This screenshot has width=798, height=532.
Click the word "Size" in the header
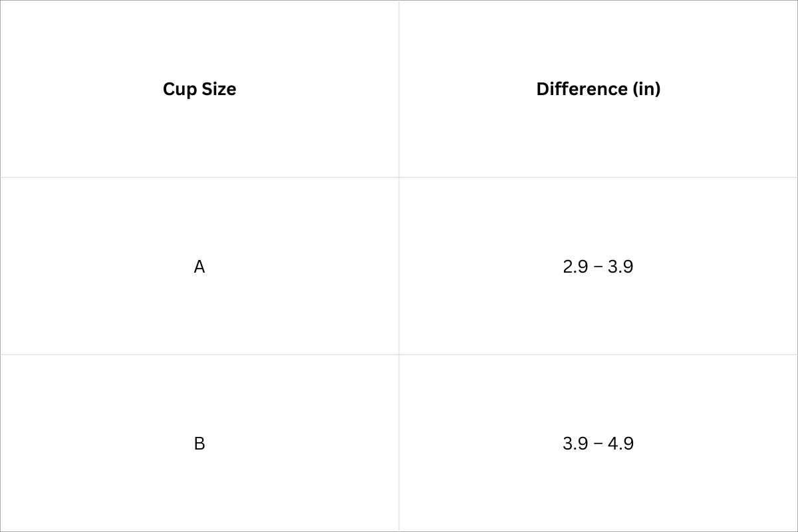click(218, 89)
